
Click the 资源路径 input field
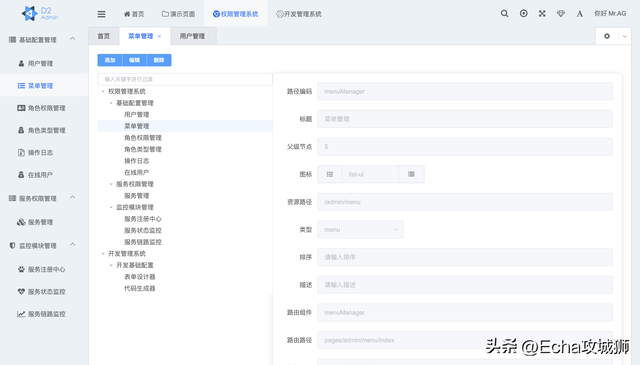coord(465,202)
